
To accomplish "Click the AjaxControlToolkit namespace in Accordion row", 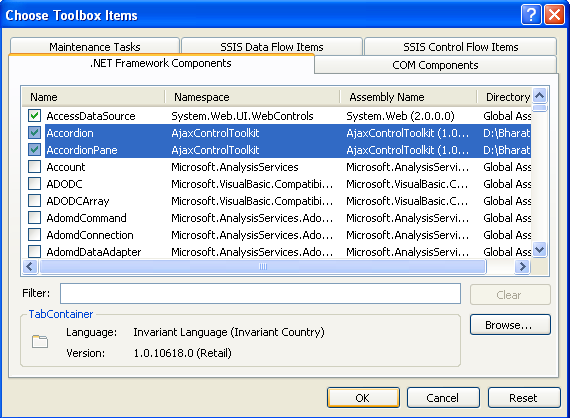I will pos(215,133).
